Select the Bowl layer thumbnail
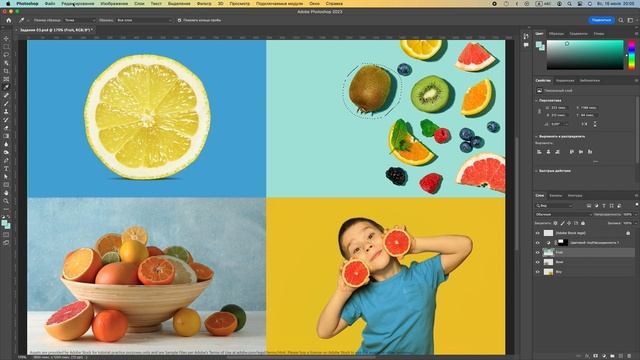 pos(548,262)
